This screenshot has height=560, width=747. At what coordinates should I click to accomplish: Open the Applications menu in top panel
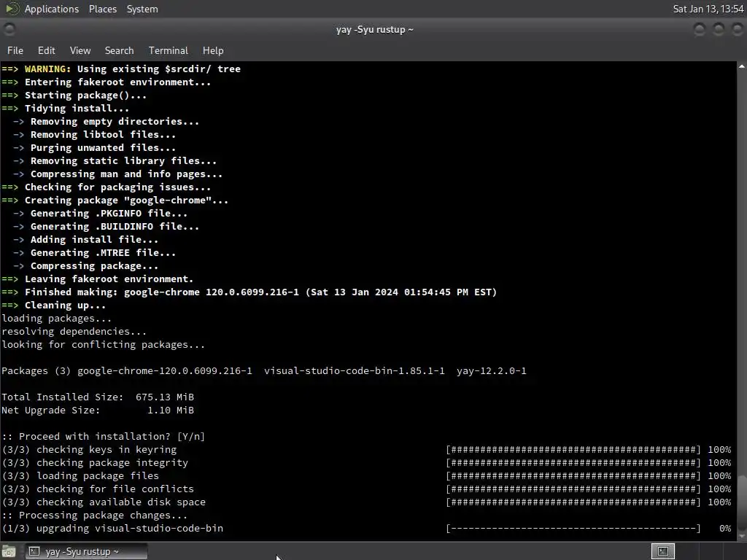coord(52,9)
